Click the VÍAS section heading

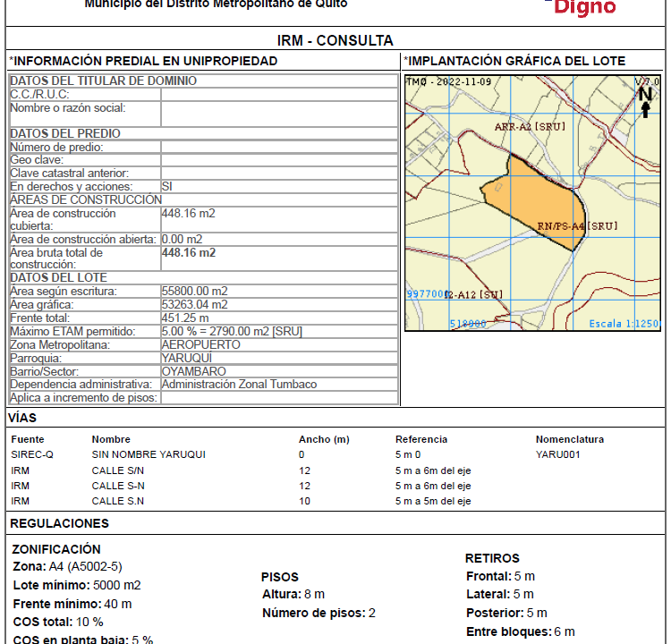coord(22,418)
